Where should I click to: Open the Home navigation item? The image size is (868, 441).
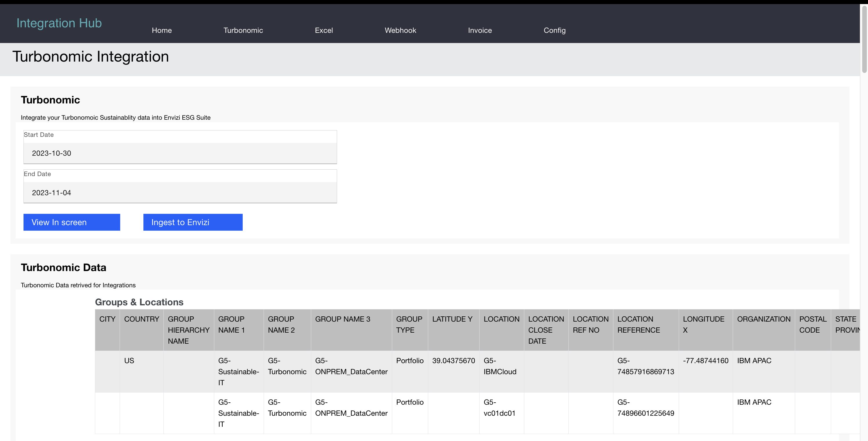(x=162, y=30)
